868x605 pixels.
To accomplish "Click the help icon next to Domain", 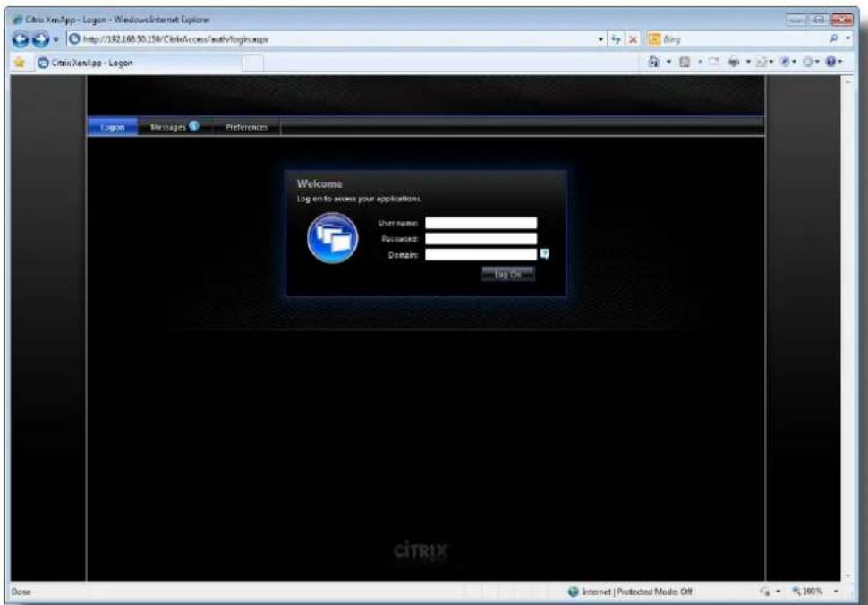I will click(545, 254).
